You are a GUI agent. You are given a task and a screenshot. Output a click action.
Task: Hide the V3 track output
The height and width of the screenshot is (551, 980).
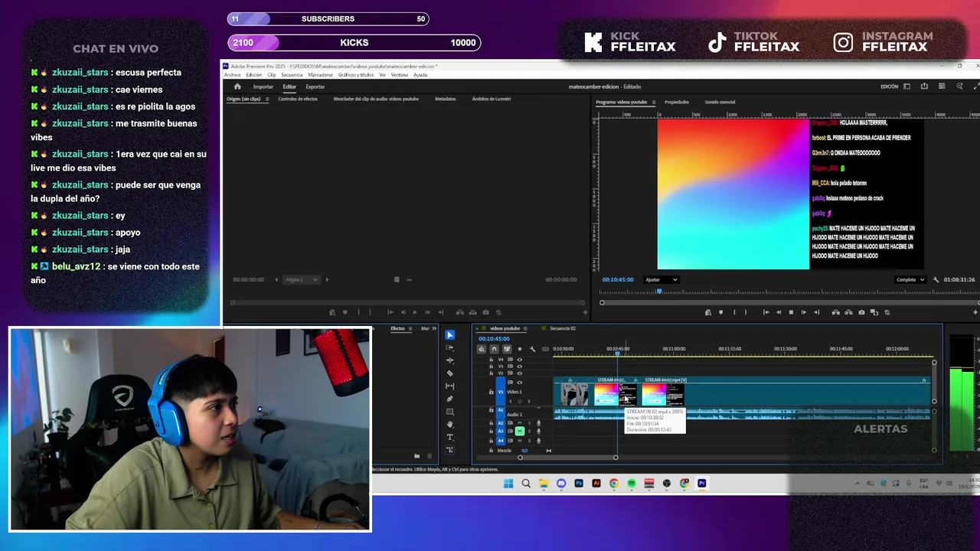coord(520,367)
